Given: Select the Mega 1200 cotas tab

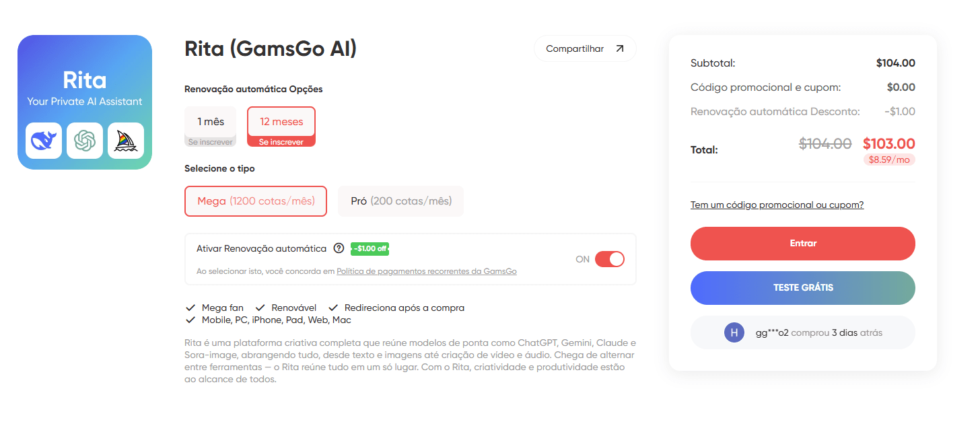Looking at the screenshot, I should 256,201.
